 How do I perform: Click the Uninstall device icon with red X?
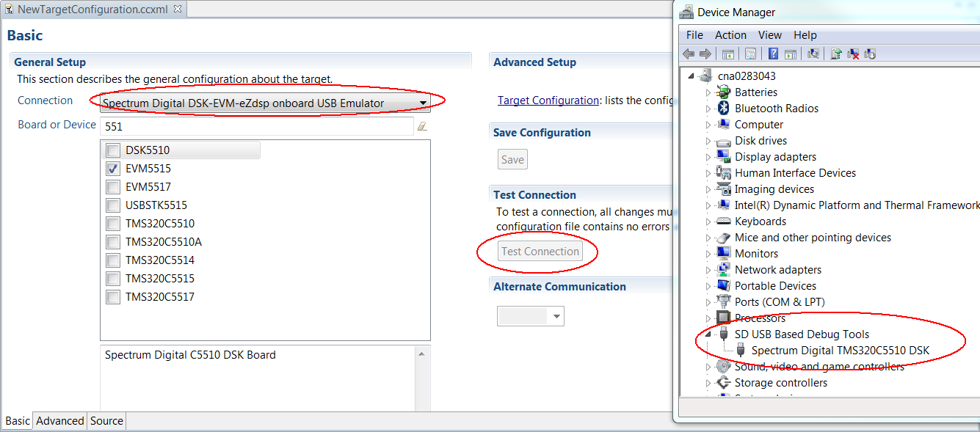pyautogui.click(x=853, y=54)
